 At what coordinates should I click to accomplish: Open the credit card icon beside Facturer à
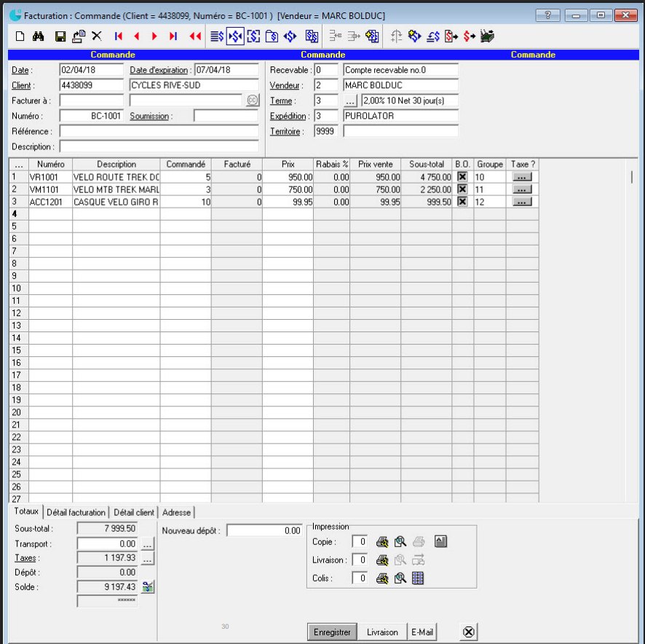point(252,100)
